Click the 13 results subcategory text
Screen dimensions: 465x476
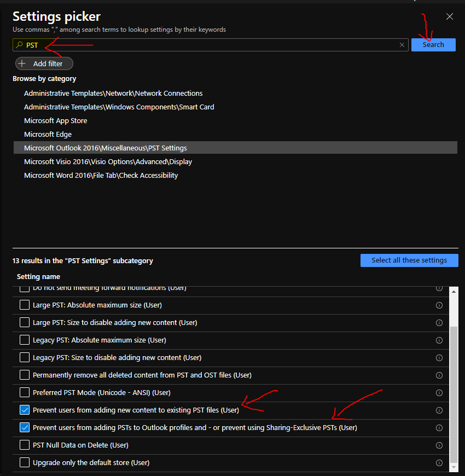(83, 261)
